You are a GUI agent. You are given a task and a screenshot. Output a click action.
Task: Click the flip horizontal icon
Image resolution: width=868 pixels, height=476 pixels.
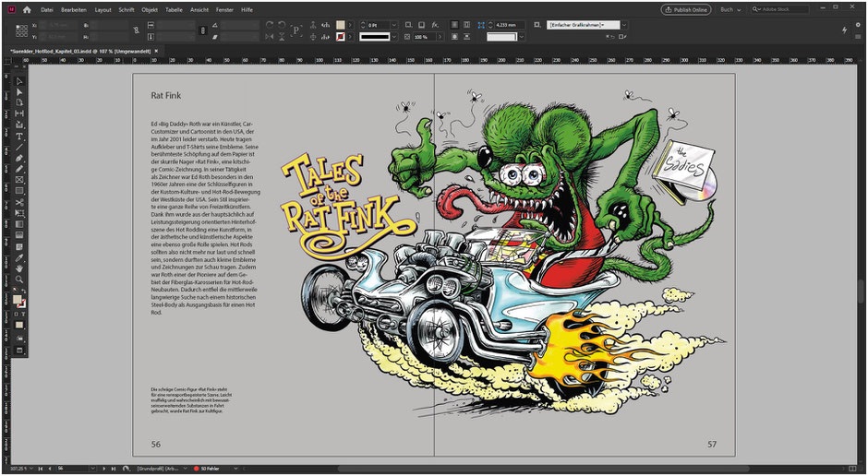click(270, 37)
